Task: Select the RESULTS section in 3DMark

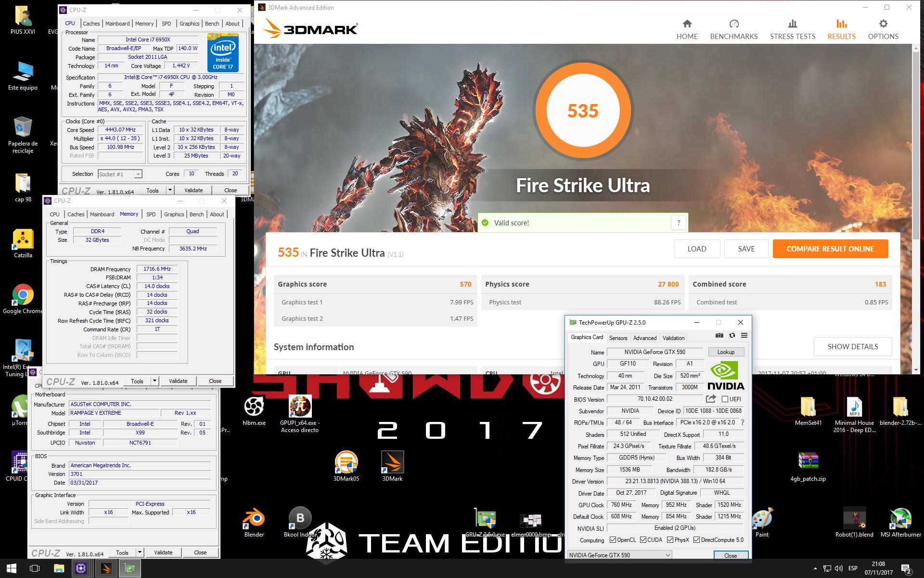Action: (x=841, y=30)
